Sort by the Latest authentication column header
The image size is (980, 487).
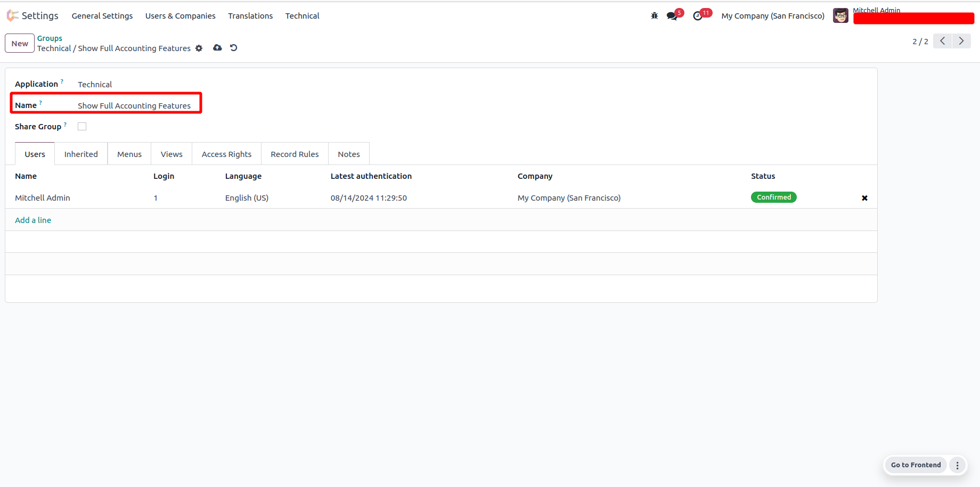click(371, 176)
